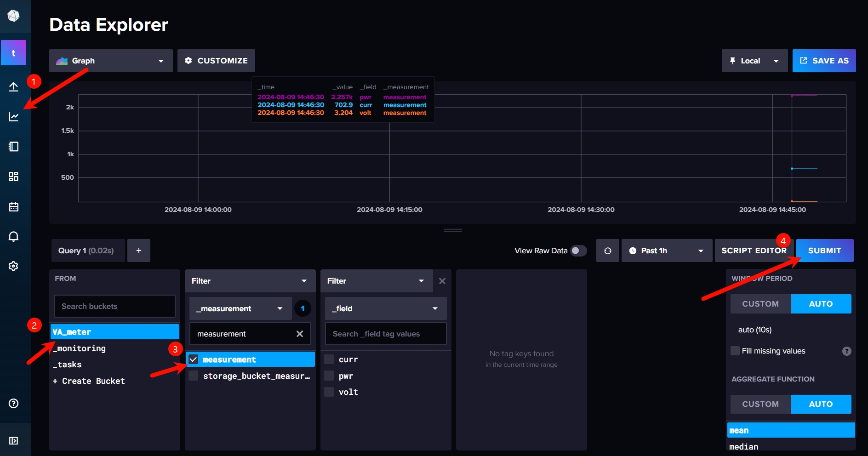Open Load Data from sidebar upload icon

tap(13, 86)
